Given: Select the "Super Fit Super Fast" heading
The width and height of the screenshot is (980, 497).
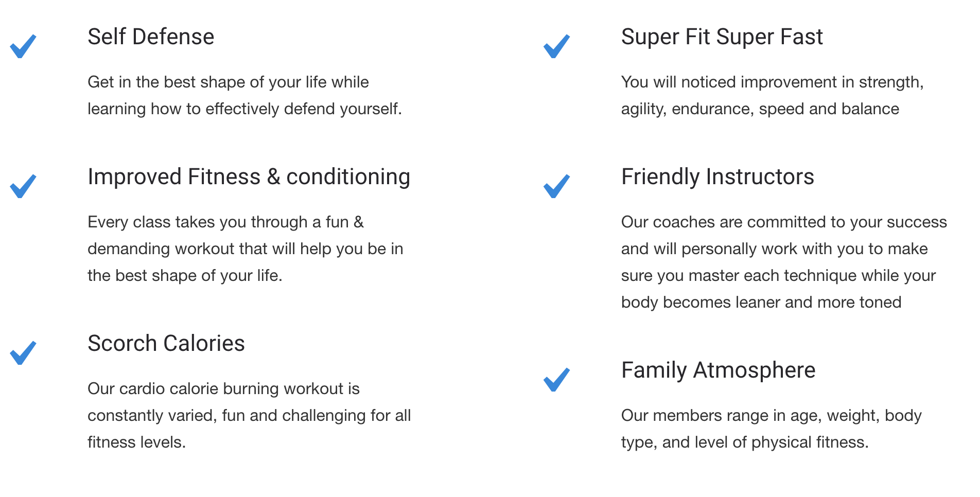Looking at the screenshot, I should (722, 37).
